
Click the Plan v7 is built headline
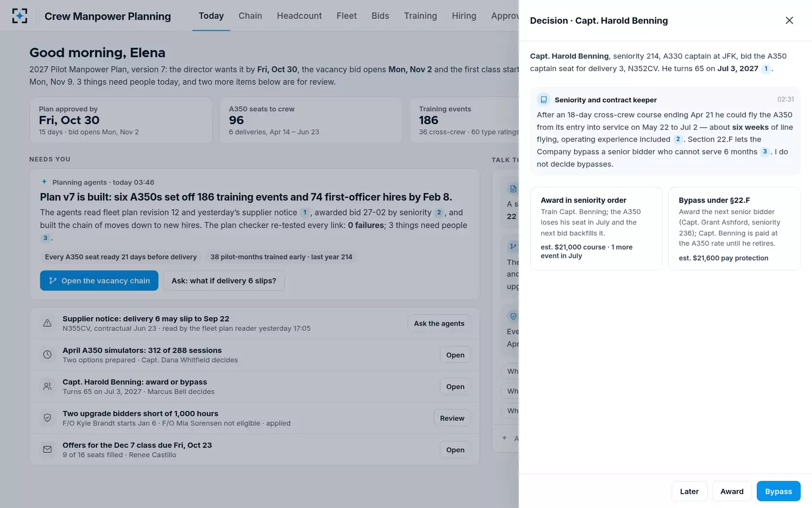click(x=246, y=197)
